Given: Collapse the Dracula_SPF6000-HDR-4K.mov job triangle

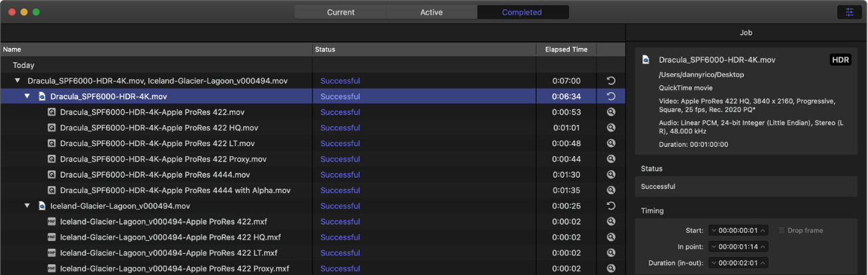Looking at the screenshot, I should point(27,97).
